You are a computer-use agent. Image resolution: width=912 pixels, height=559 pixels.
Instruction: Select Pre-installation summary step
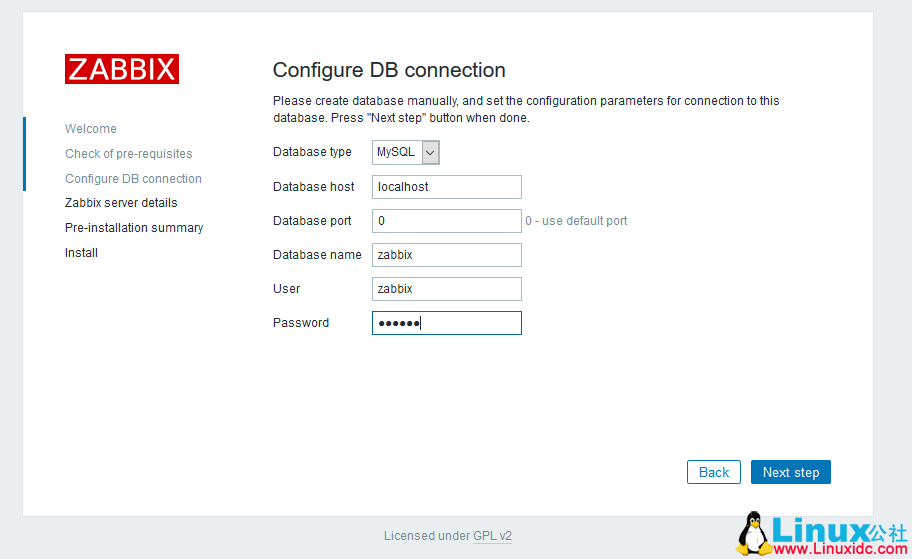[x=134, y=227]
